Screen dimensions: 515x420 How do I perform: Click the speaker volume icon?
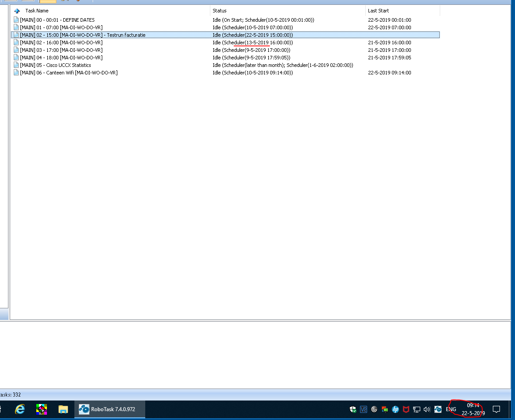[427, 409]
